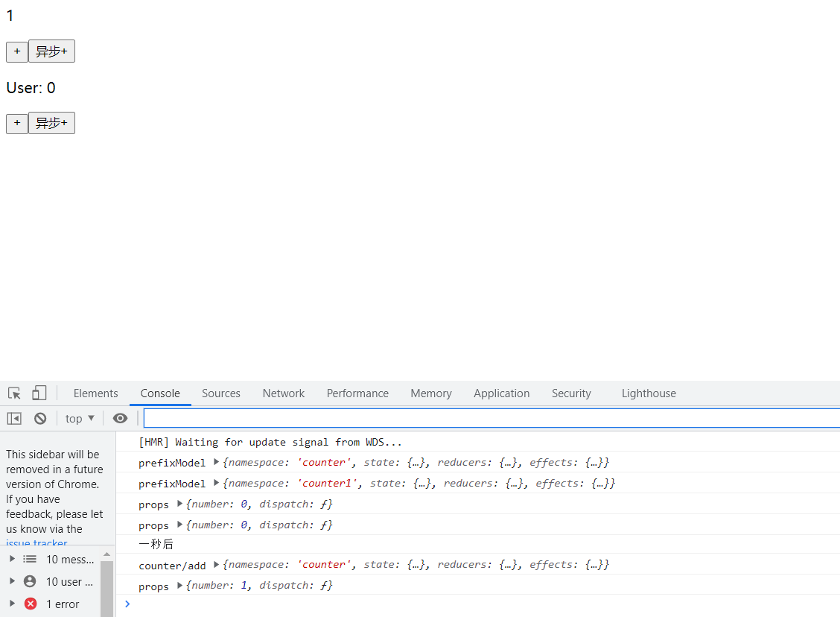Open the Elements tab

[95, 393]
